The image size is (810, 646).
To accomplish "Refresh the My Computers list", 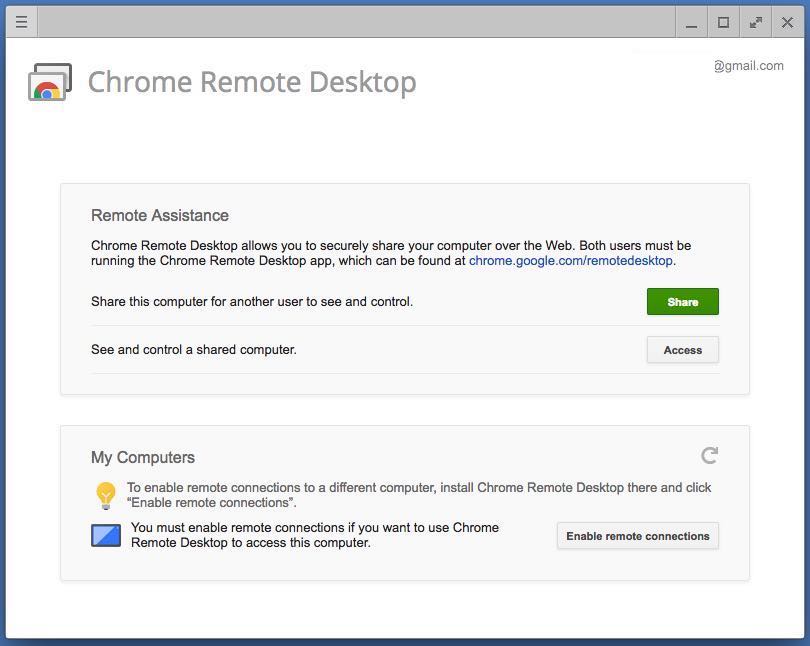I will click(x=709, y=456).
